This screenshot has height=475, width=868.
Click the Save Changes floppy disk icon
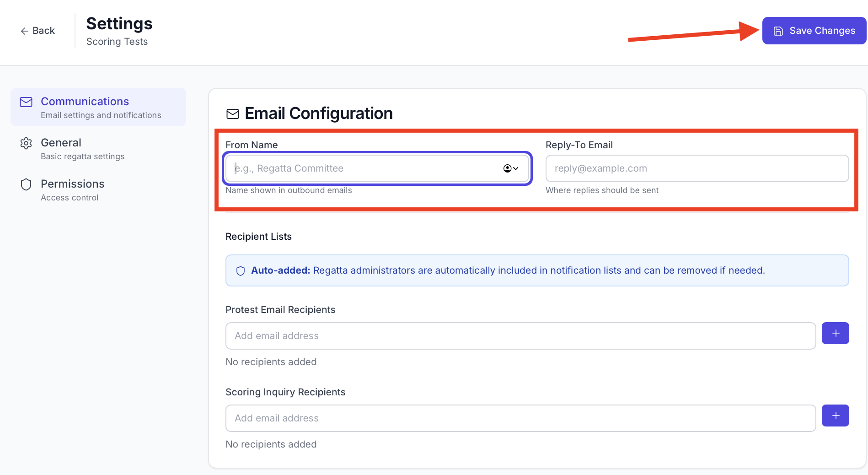coord(778,31)
